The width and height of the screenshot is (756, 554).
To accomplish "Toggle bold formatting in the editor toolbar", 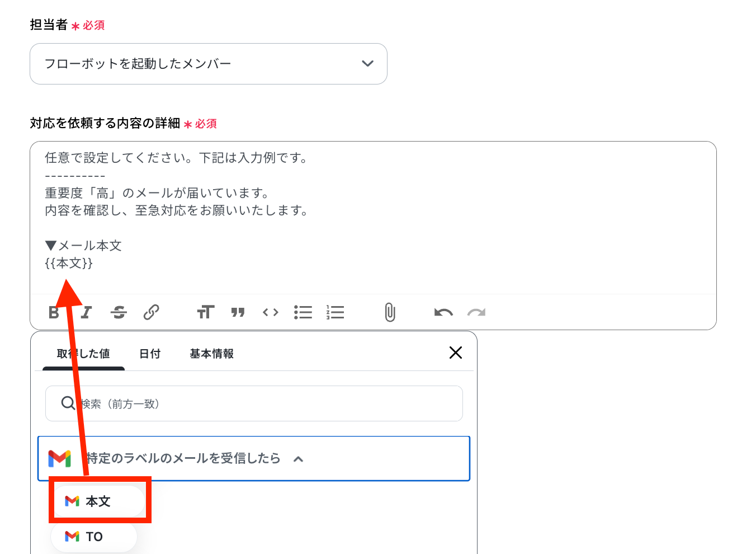I will click(54, 312).
